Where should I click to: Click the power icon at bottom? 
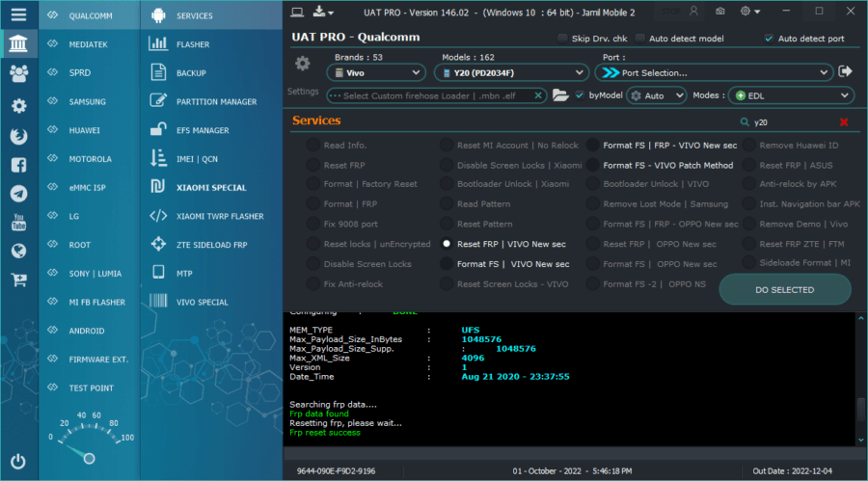click(x=18, y=461)
